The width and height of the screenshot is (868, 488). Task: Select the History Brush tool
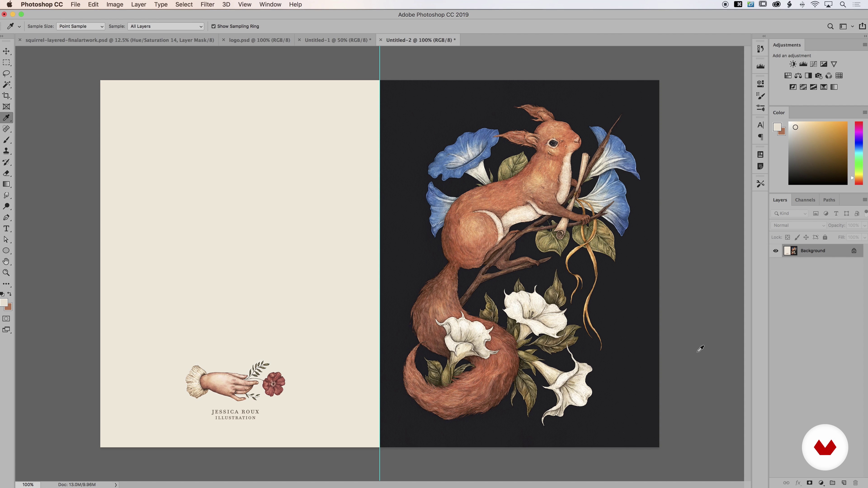(6, 162)
